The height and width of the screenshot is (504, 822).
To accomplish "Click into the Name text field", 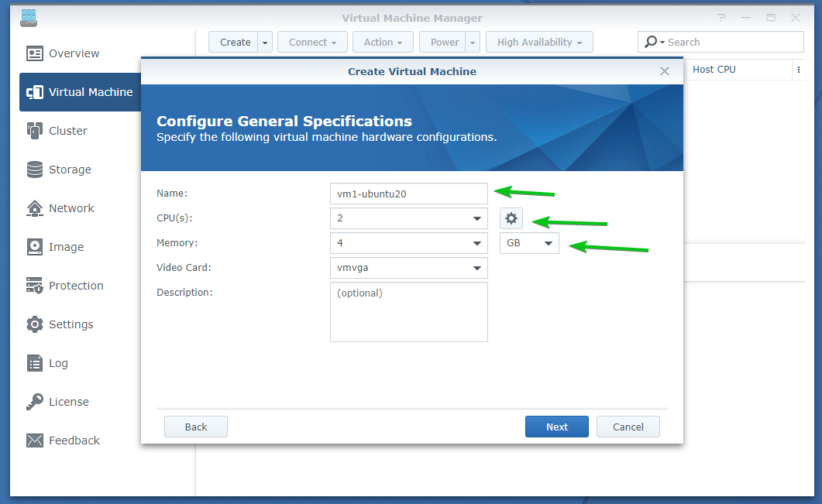I will [408, 194].
